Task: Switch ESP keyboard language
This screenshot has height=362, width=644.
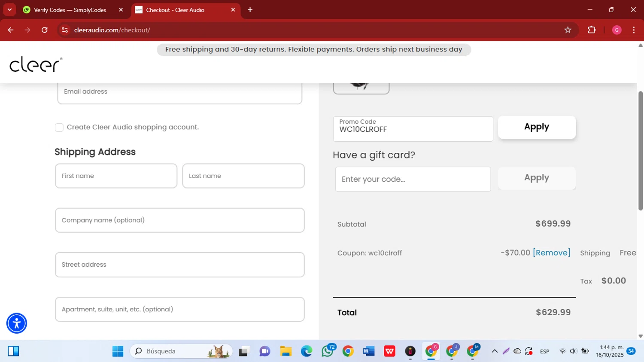Action: click(545, 351)
